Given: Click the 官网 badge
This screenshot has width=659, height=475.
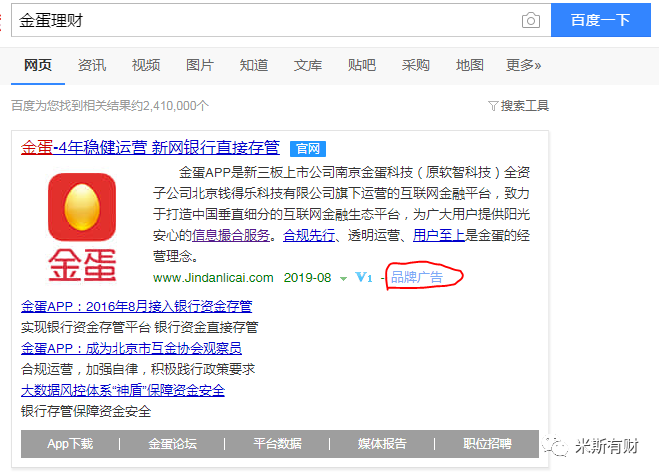Looking at the screenshot, I should pyautogui.click(x=308, y=149).
